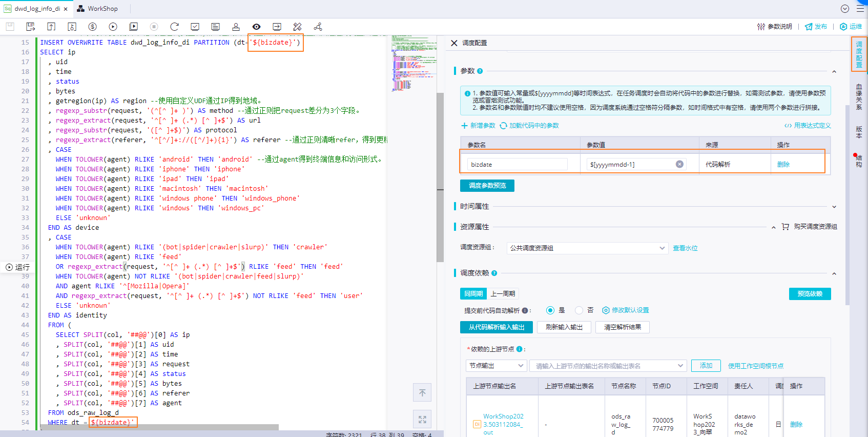The image size is (868, 437).
Task: Switch dependency to 同周期
Action: (473, 294)
